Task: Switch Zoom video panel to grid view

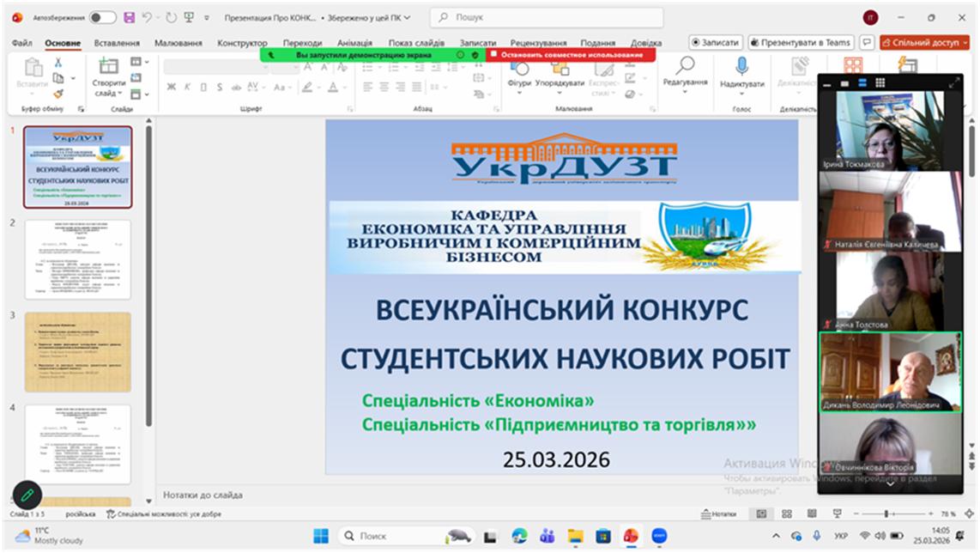Action: 880,83
